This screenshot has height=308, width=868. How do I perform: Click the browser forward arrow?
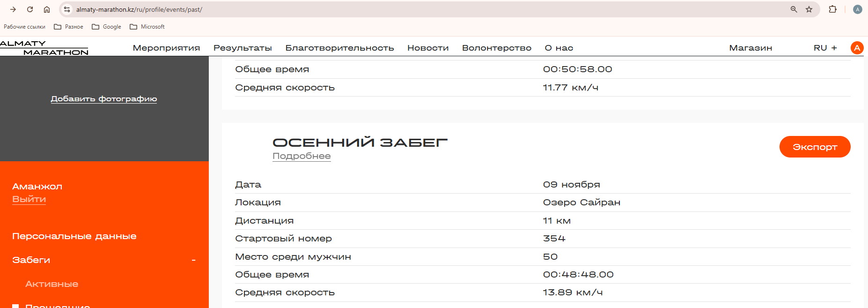(13, 9)
